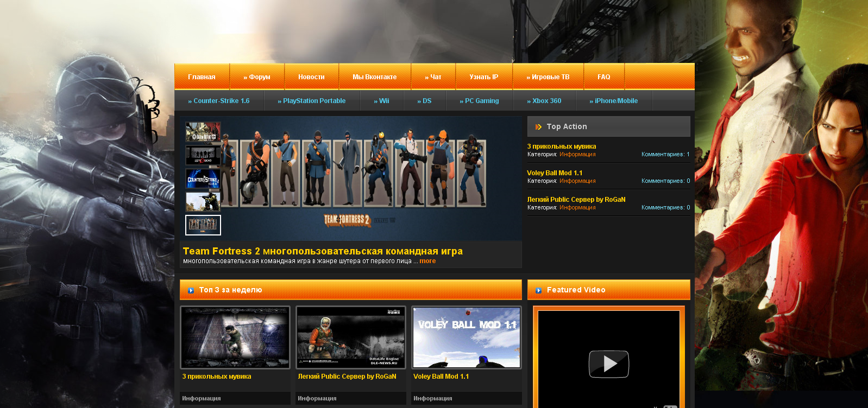Select the Counter-Strike slider thumbnail

coord(203,178)
